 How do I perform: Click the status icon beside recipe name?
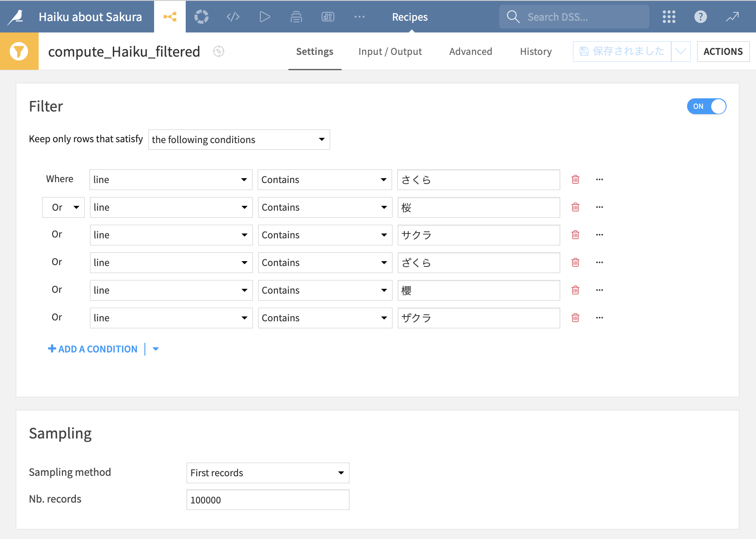[x=219, y=51]
